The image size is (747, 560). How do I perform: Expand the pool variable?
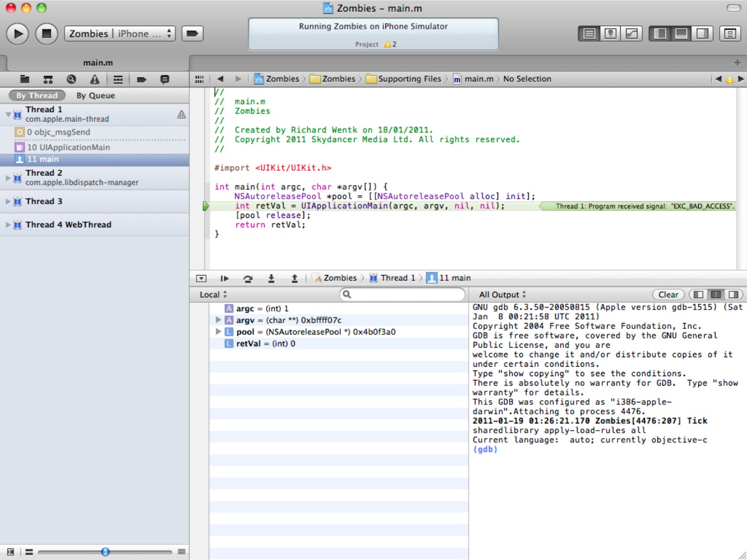tap(218, 332)
